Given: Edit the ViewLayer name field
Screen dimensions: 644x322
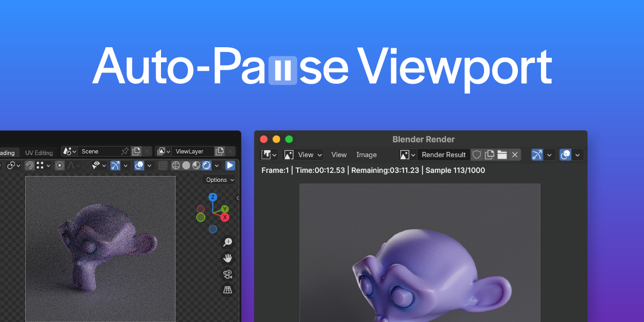Looking at the screenshot, I should (x=193, y=151).
